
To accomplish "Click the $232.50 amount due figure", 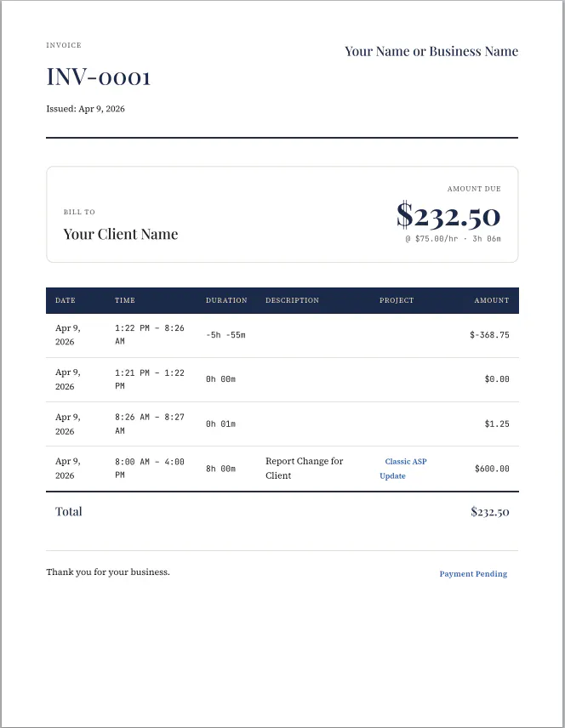I will (x=448, y=215).
